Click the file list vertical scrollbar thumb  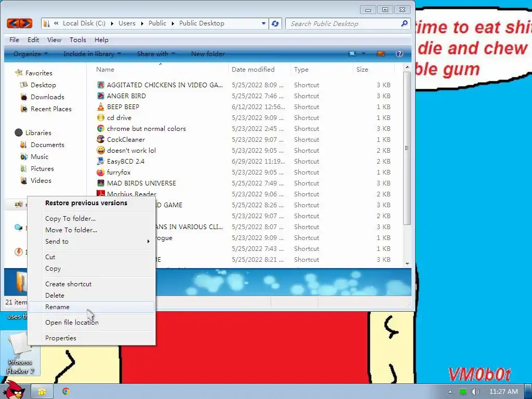click(x=407, y=148)
